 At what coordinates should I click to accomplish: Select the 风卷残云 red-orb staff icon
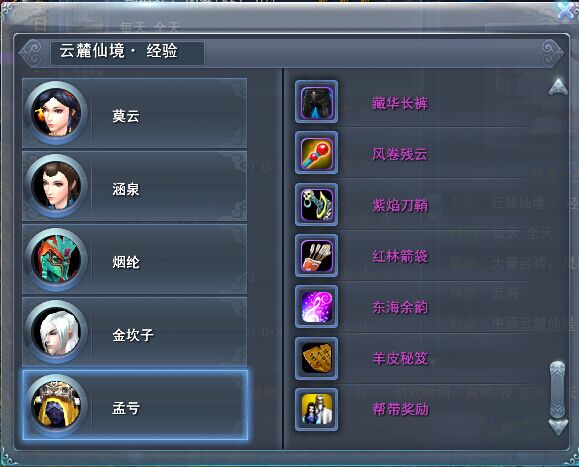[x=316, y=153]
